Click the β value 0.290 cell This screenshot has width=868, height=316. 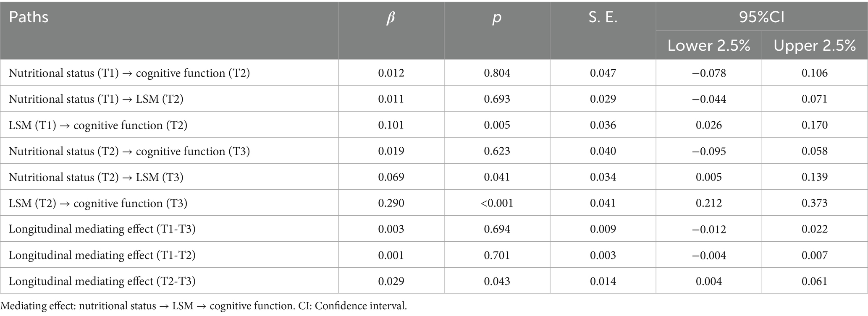[x=391, y=203]
